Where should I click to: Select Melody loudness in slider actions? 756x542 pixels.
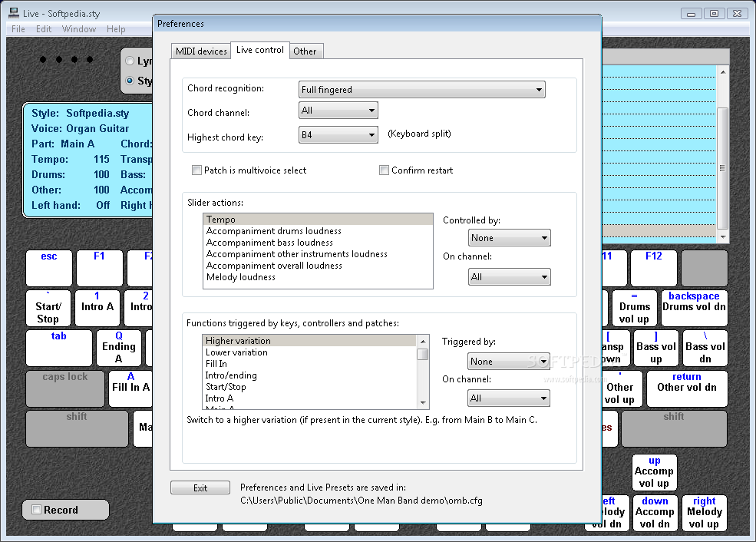pos(318,277)
